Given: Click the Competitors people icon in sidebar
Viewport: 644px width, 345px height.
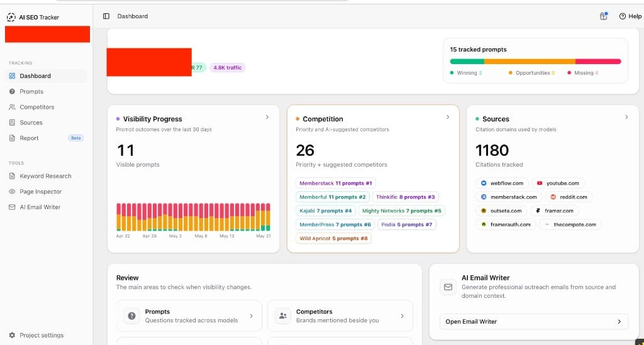Looking at the screenshot, I should (x=12, y=107).
